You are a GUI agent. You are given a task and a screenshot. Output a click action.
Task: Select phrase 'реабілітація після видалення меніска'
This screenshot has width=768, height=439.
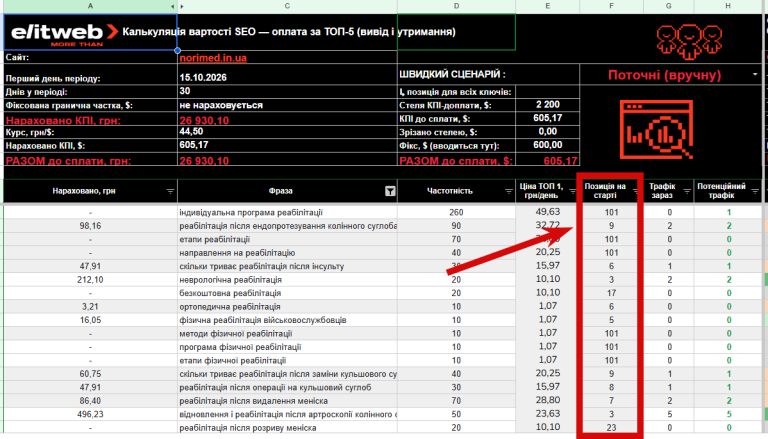click(254, 401)
